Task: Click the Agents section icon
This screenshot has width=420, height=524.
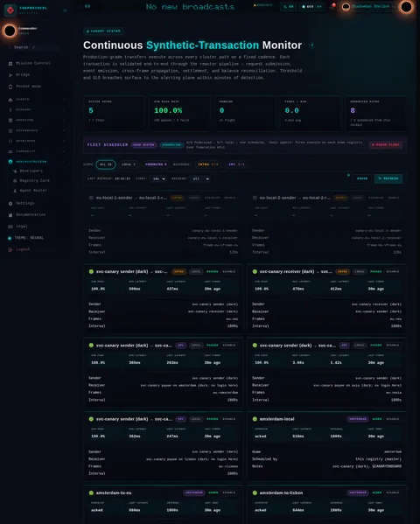Action: coord(10,99)
